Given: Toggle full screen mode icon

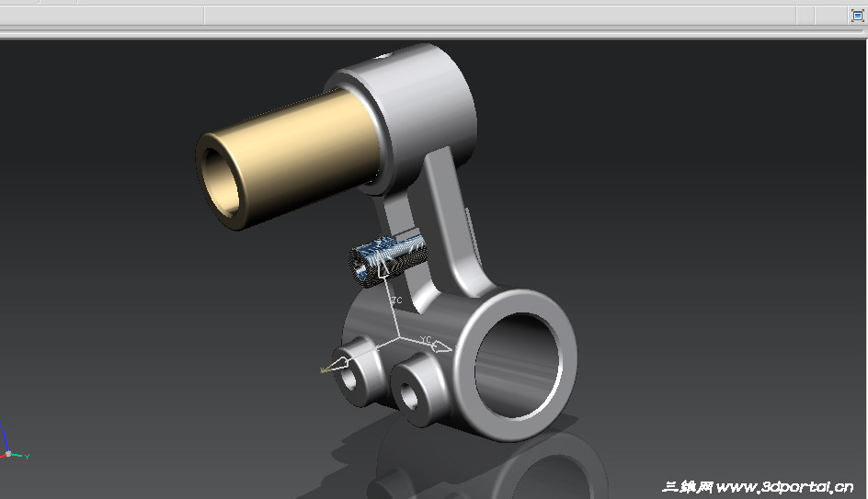Looking at the screenshot, I should tap(857, 16).
